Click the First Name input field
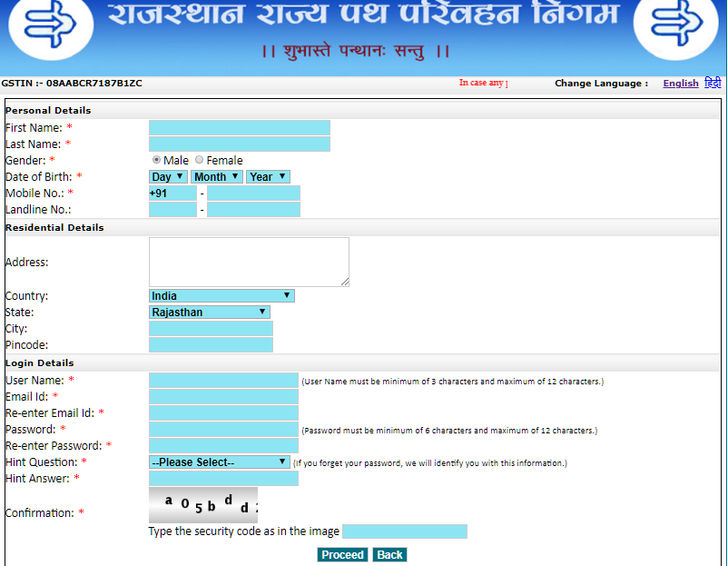Image resolution: width=728 pixels, height=566 pixels. click(x=239, y=127)
